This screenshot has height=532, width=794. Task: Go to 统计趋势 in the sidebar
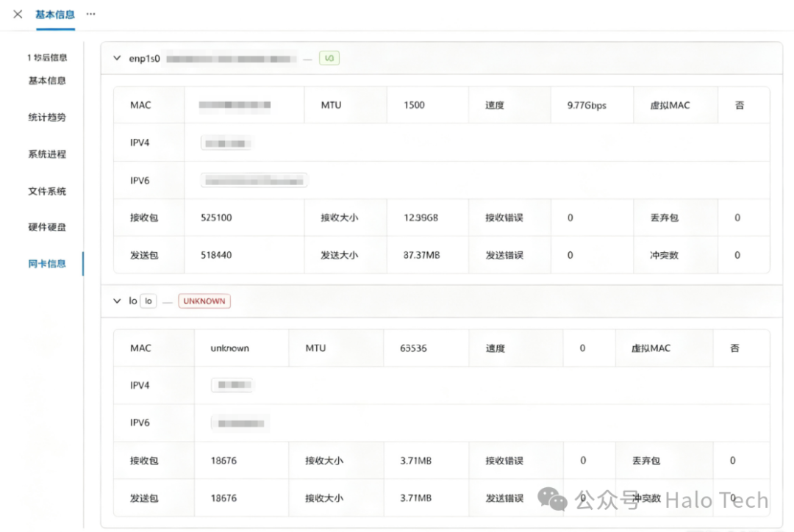pos(47,118)
